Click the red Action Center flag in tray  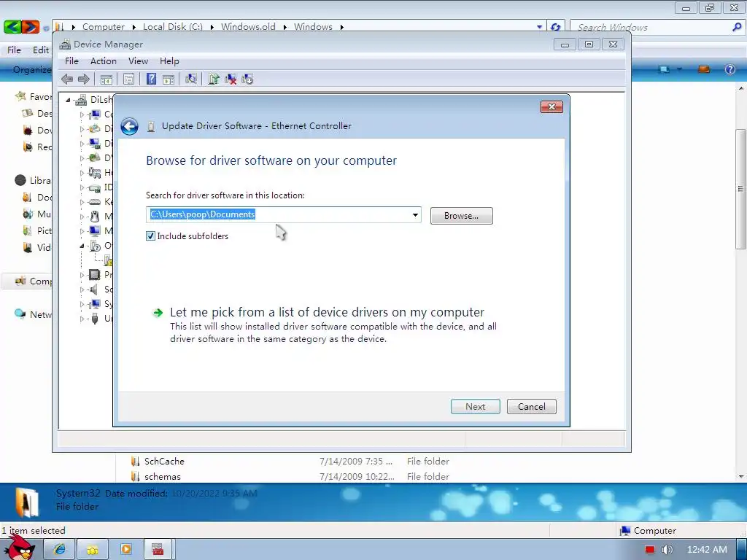tap(650, 550)
